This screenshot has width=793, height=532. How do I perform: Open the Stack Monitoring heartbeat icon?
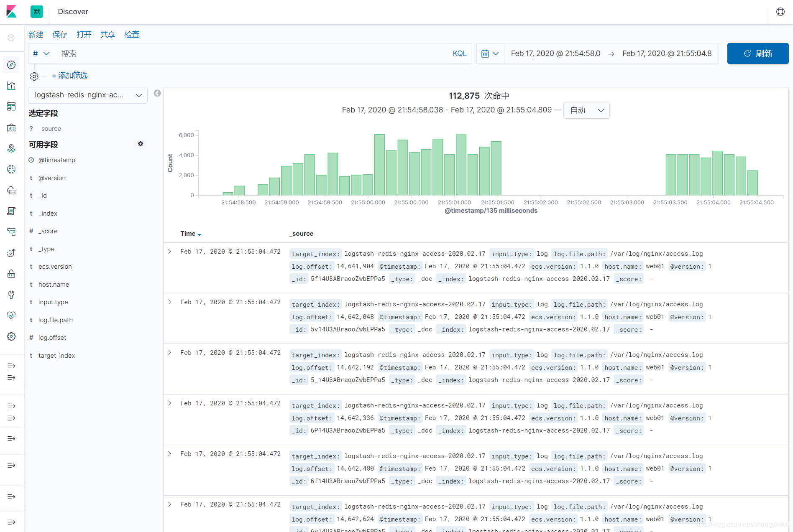click(11, 316)
